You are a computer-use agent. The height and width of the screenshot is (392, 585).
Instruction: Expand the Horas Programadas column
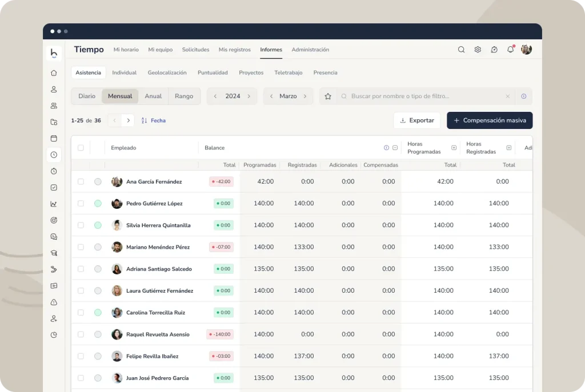coord(454,148)
